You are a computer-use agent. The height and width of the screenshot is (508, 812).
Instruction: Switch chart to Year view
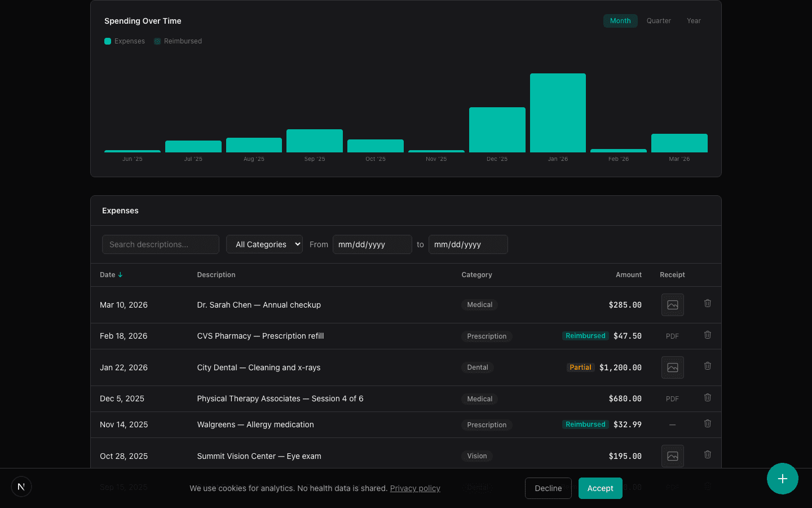pyautogui.click(x=694, y=21)
